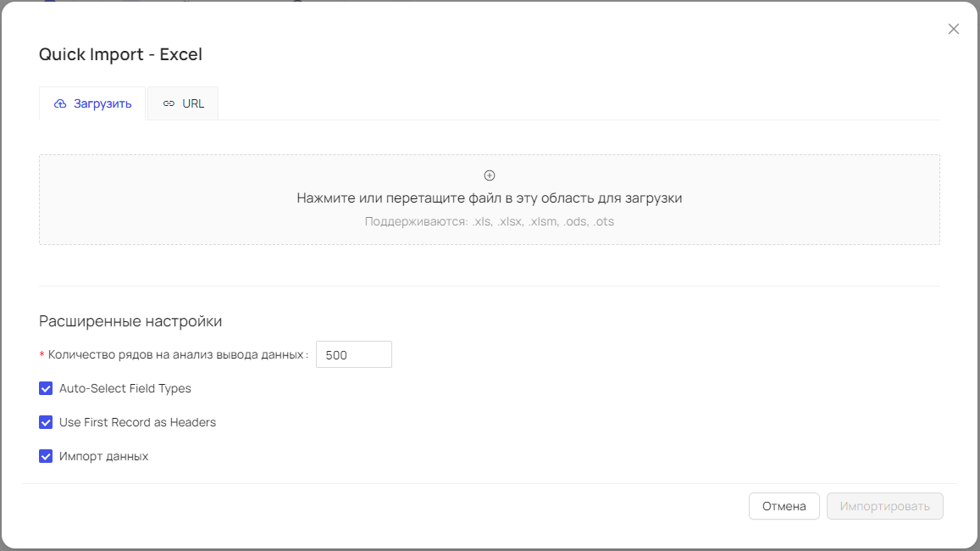Click the 'Нажмите или перетащите файл' upload text
This screenshot has width=980, height=551.
coord(490,198)
